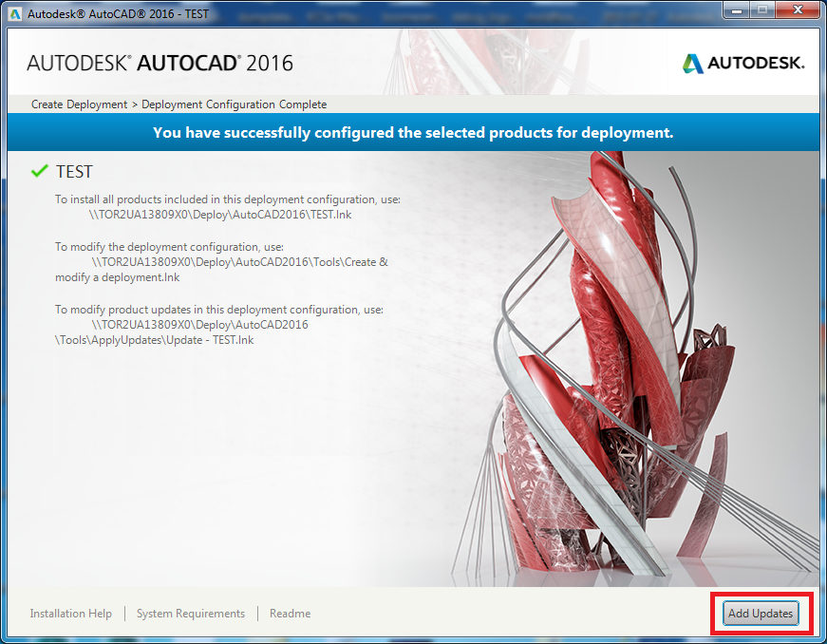Click the AutoCAD icon in title bar
This screenshot has width=827, height=644.
click(x=16, y=14)
